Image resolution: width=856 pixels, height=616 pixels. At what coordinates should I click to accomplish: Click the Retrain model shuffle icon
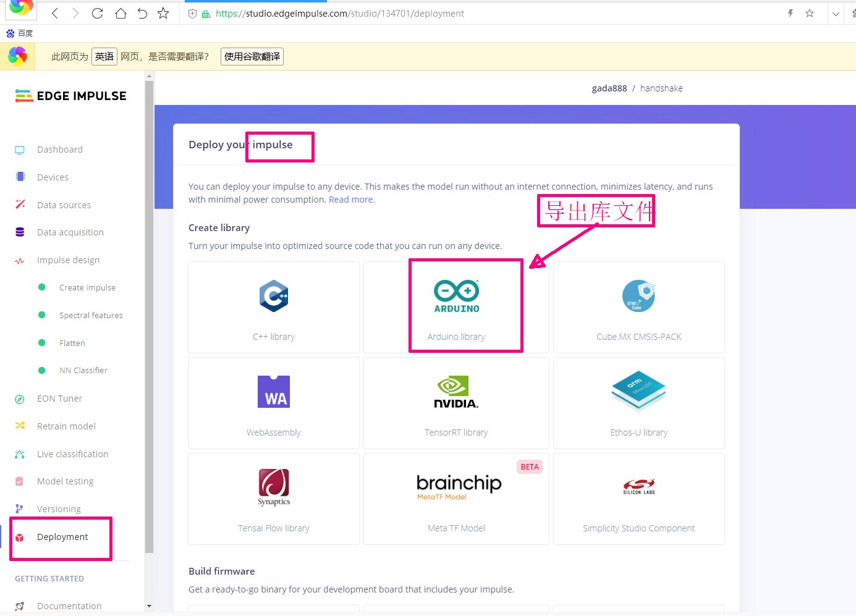[20, 426]
